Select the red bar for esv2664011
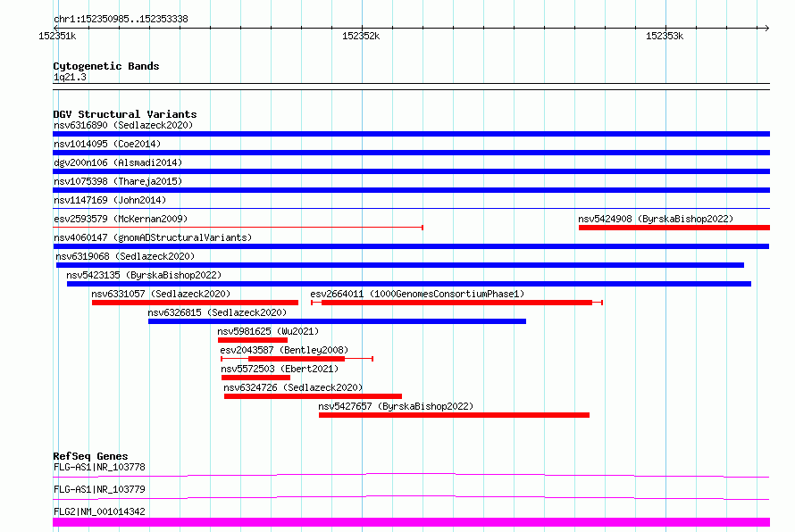This screenshot has width=795, height=532. click(x=456, y=303)
